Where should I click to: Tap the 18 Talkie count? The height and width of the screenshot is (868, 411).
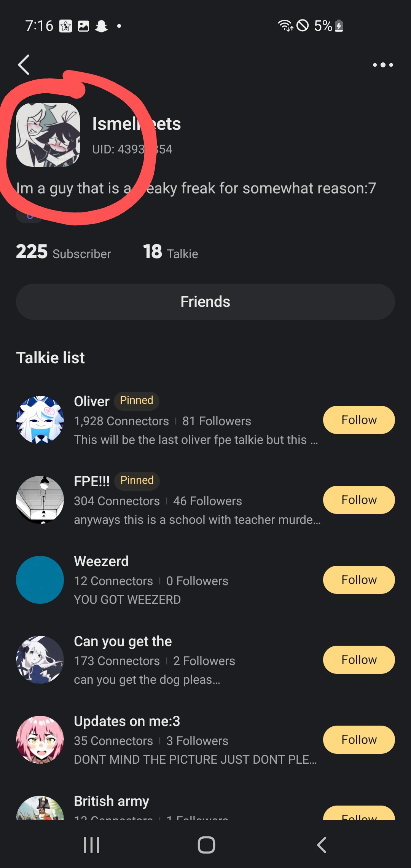coord(170,252)
